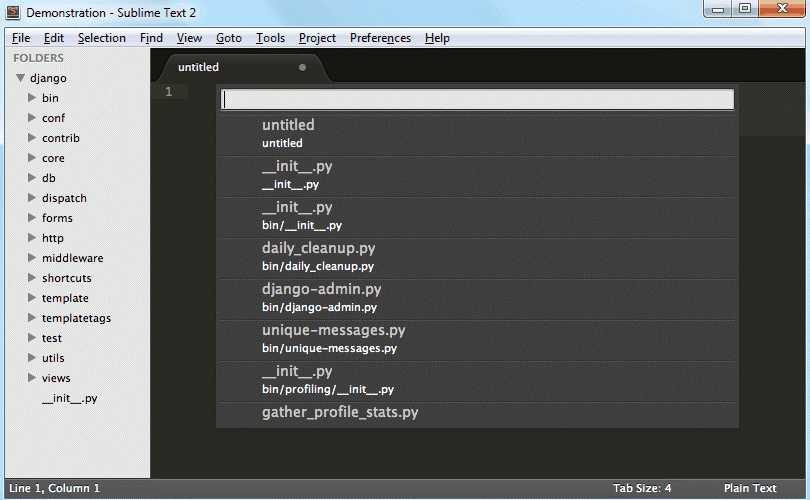810x500 pixels.
Task: Select the templatetags folder label
Action: (x=76, y=318)
